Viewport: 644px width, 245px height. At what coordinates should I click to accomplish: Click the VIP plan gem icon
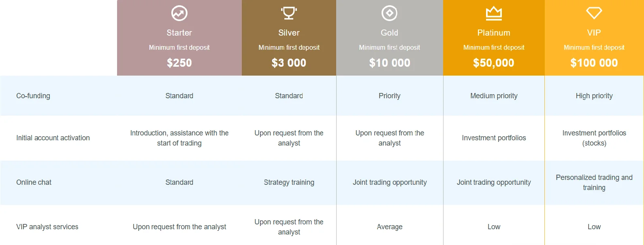pyautogui.click(x=594, y=13)
